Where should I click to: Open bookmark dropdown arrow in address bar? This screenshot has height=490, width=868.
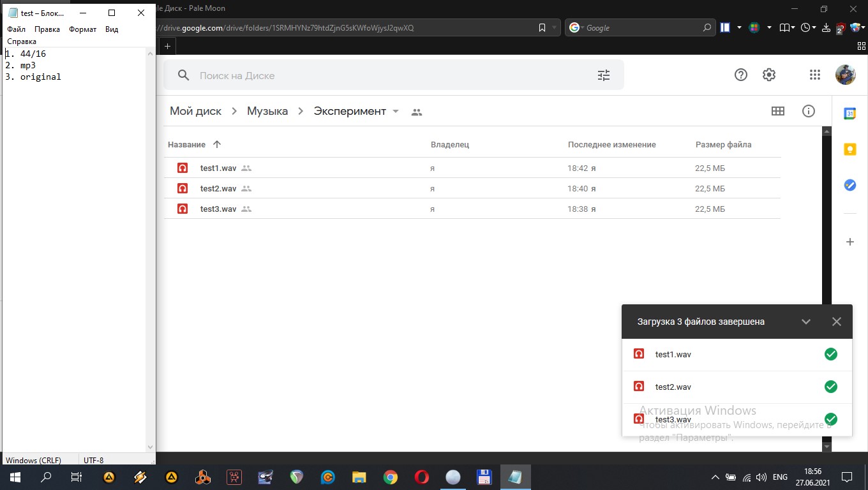click(x=554, y=28)
